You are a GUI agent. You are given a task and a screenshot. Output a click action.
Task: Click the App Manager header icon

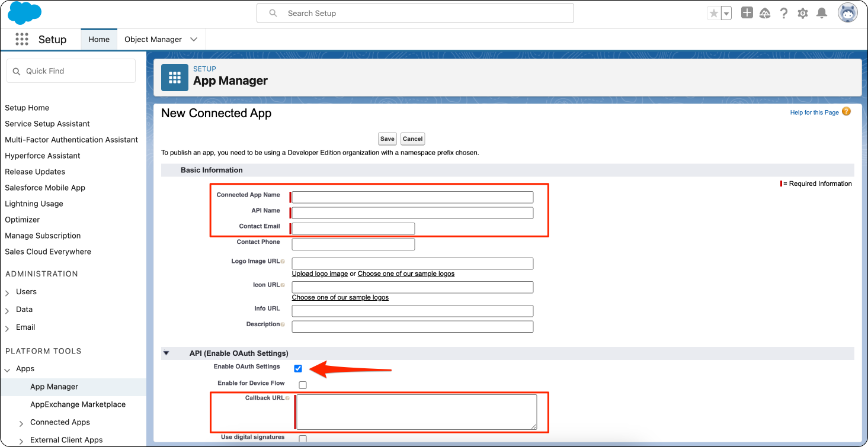click(175, 78)
